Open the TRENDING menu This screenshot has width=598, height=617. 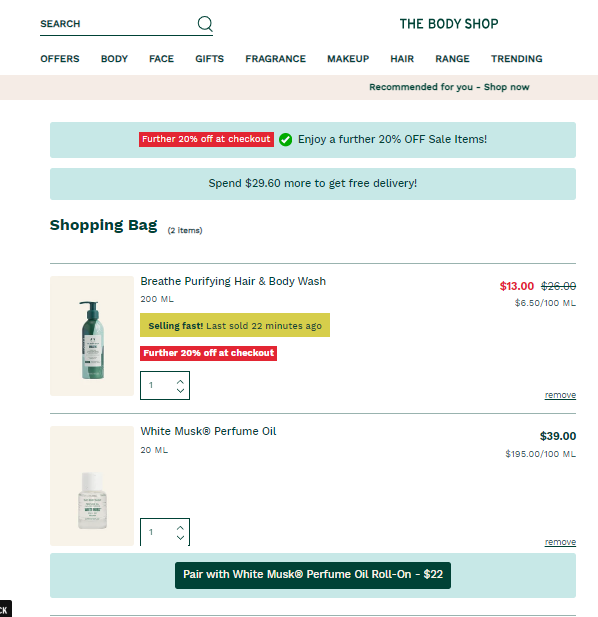pos(517,59)
